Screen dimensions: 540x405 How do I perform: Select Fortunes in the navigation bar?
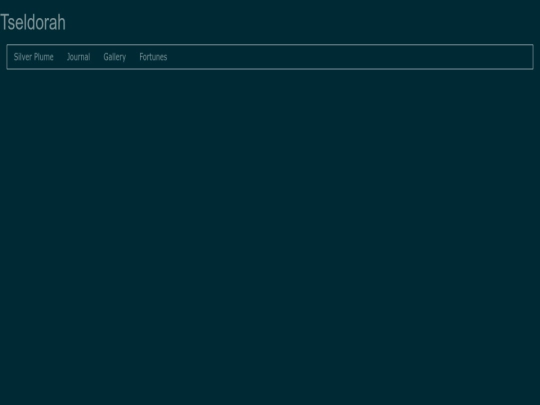coord(153,57)
